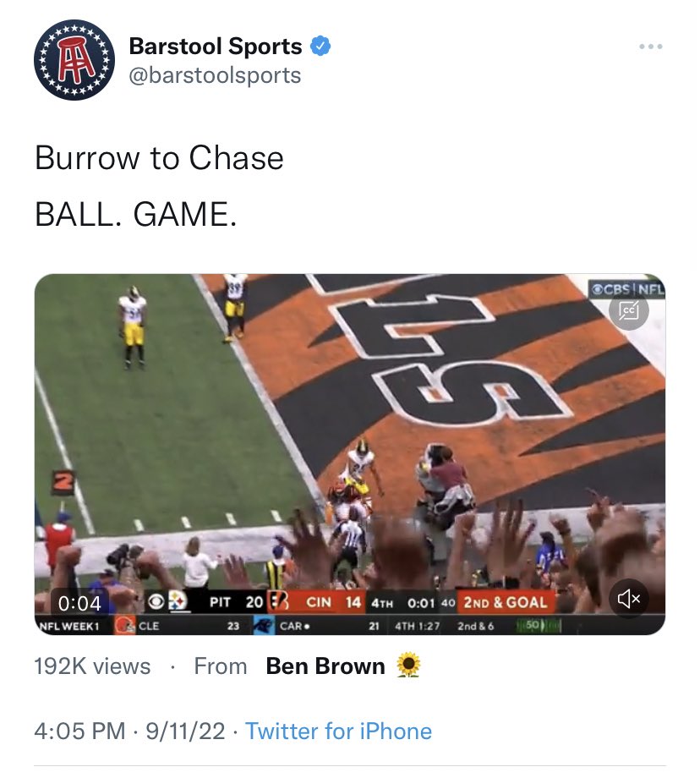Open the Barstool Sports profile avatar
Screen dimensions: 700x778
click(x=74, y=60)
